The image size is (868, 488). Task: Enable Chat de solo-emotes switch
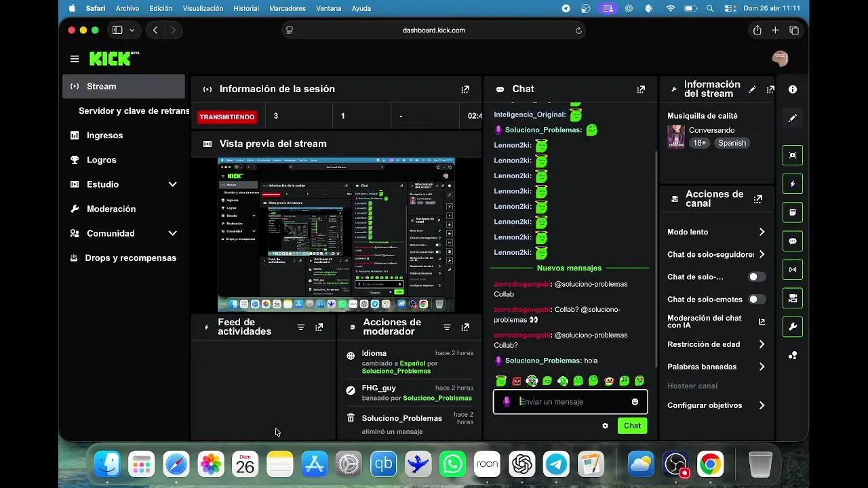coord(757,299)
